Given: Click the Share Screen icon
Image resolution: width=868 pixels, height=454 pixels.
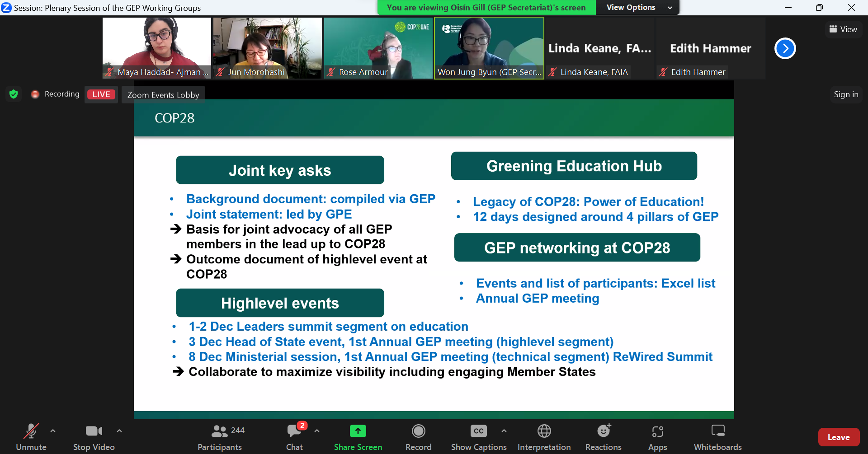Looking at the screenshot, I should pos(358,431).
